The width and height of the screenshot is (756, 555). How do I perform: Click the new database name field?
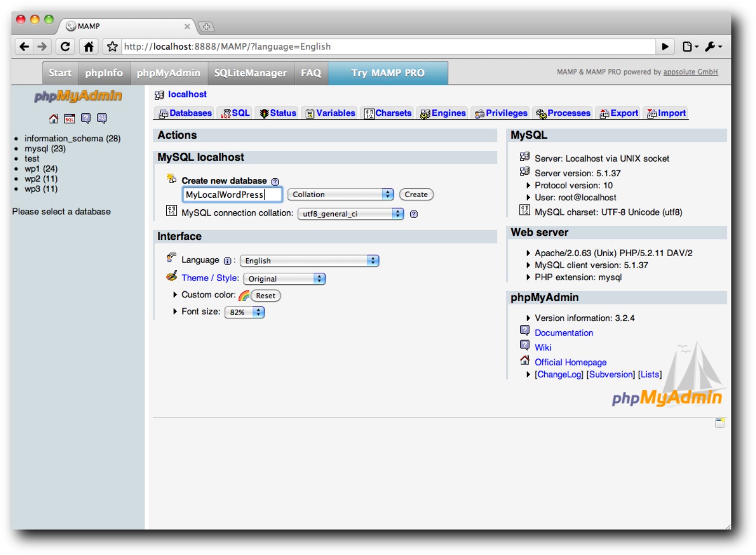[232, 195]
